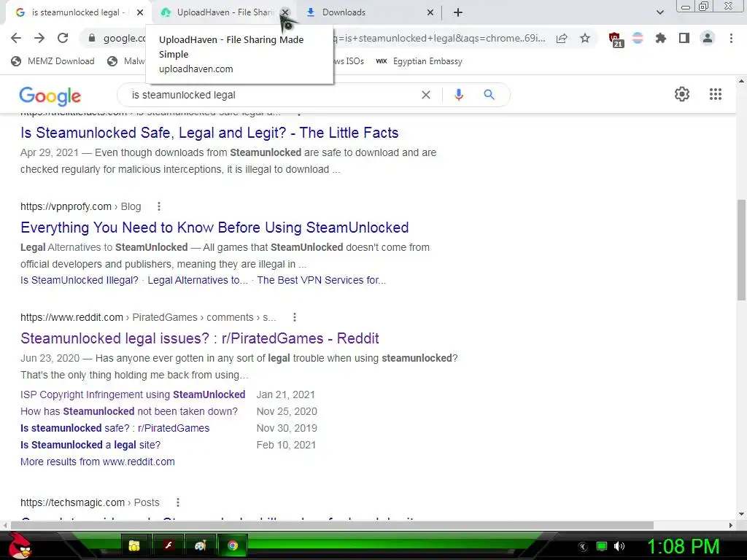Open the Chrome three-dot menu
Image resolution: width=747 pixels, height=560 pixels.
click(731, 38)
